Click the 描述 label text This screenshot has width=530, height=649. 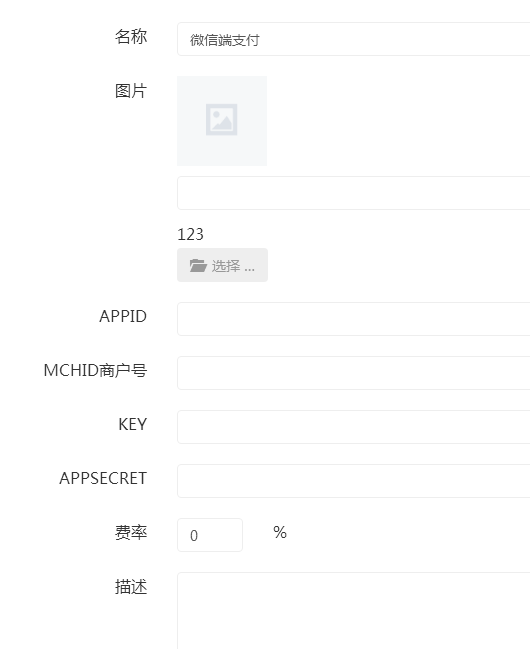coord(131,587)
